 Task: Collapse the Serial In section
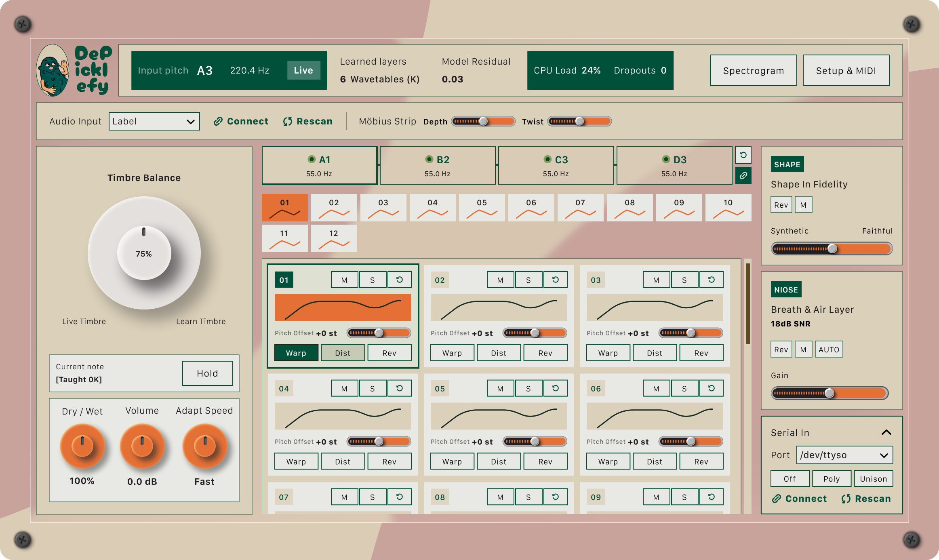click(x=886, y=432)
